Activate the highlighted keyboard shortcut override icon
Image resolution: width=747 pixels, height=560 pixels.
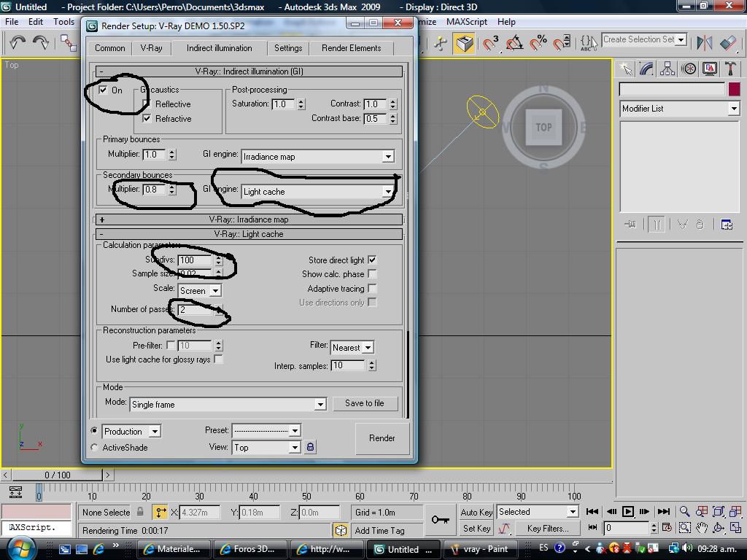(464, 43)
